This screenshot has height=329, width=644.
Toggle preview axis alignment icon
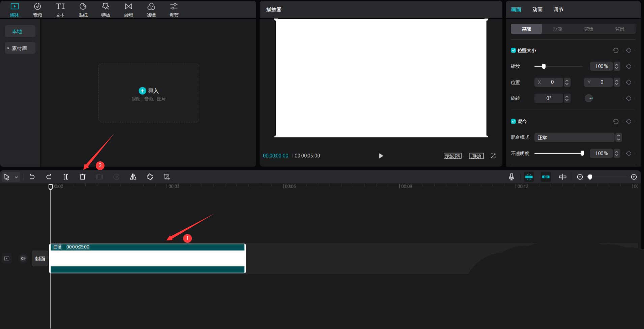click(x=563, y=177)
